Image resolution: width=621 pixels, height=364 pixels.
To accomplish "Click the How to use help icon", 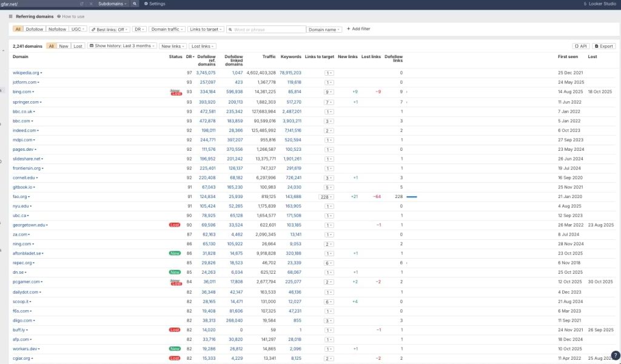I will (x=59, y=16).
